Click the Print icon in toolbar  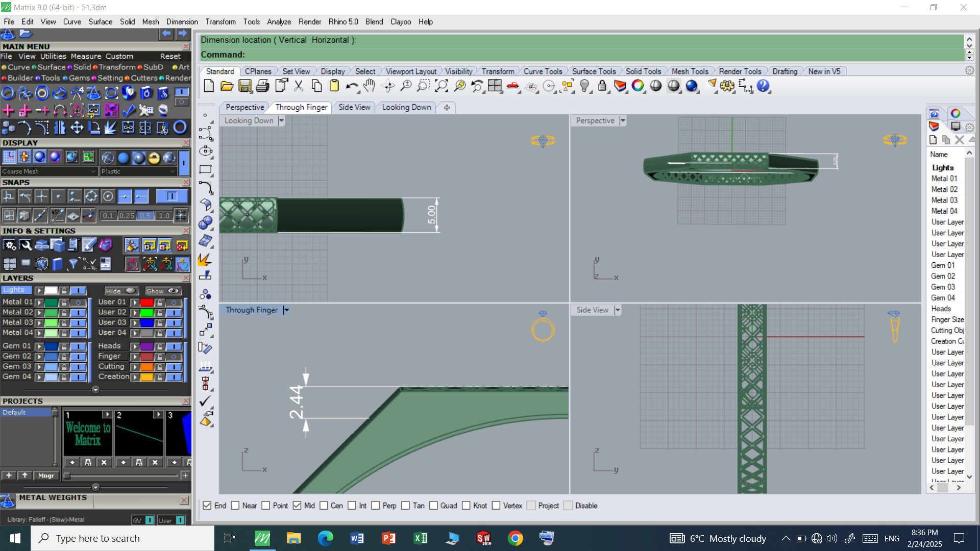pyautogui.click(x=262, y=86)
